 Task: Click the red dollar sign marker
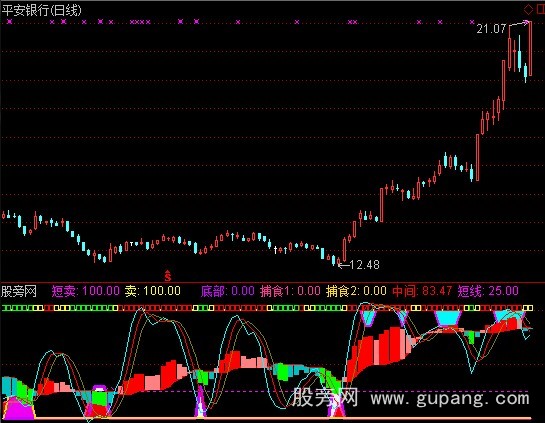point(168,276)
